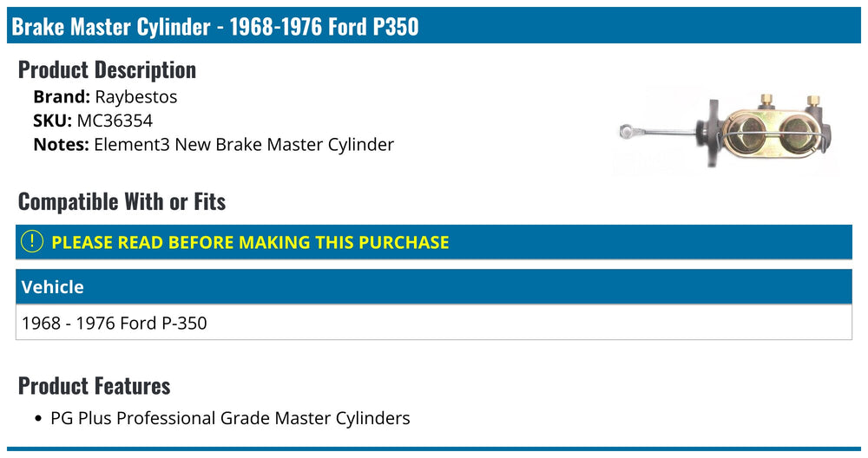Select the '1968 - 1976 Ford P-350' row
Viewport: 868px width, 458px height.
click(x=433, y=323)
